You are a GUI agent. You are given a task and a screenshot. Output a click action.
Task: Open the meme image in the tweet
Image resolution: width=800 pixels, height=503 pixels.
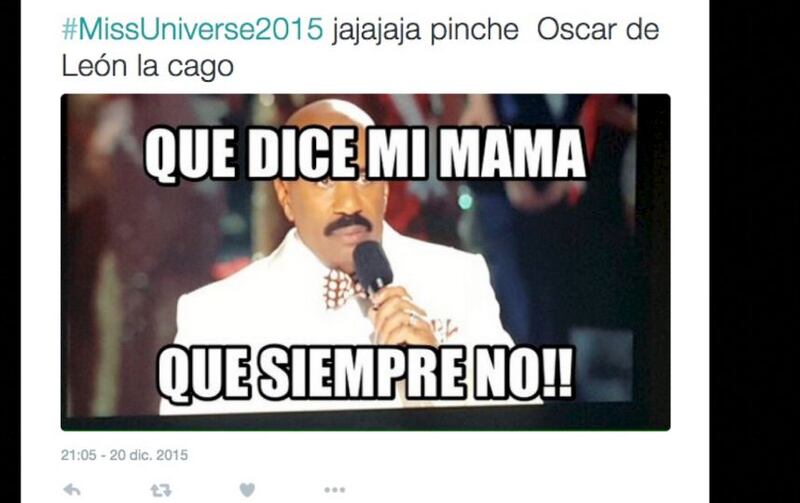(x=365, y=262)
